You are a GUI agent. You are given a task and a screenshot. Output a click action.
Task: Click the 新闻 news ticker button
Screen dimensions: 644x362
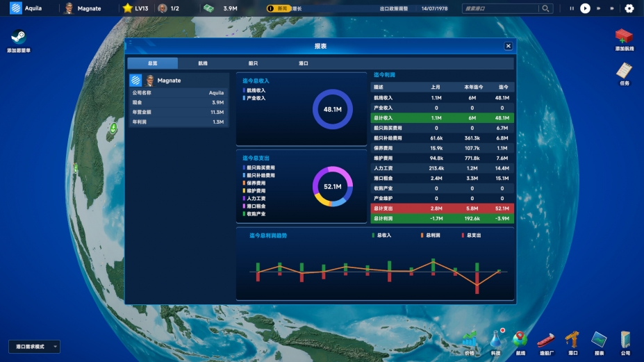[279, 8]
